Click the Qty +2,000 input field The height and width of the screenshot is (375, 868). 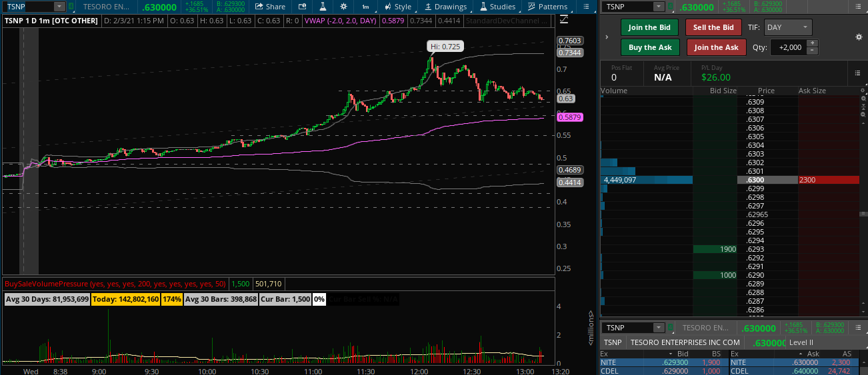789,47
